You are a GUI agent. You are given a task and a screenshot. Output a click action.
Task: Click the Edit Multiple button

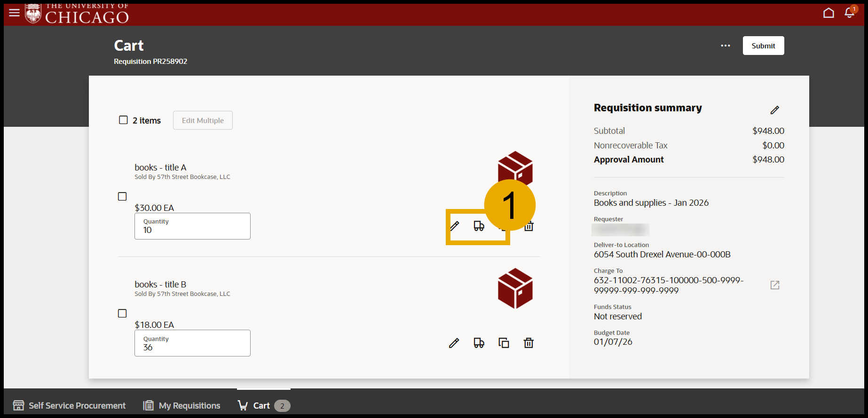coord(203,120)
